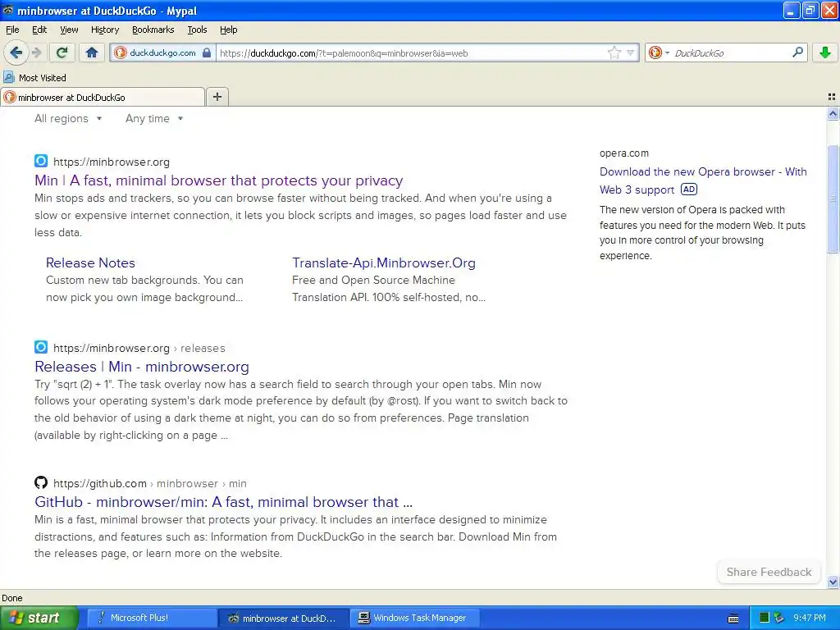Open Releases | Min - minbrowser.org result

tap(142, 367)
